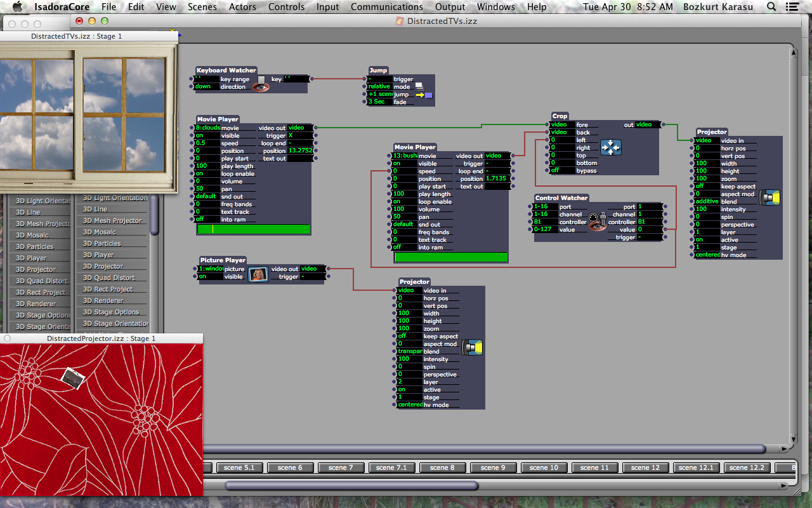
Task: Open the Communications menu
Action: [387, 7]
